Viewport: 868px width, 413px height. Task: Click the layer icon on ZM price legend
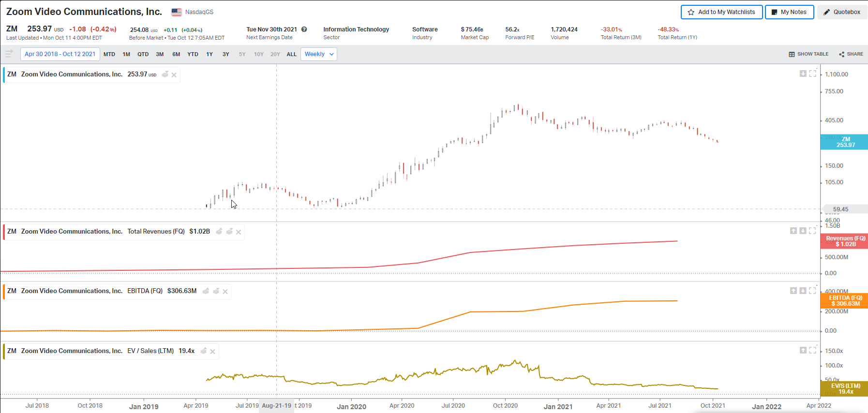pos(165,74)
